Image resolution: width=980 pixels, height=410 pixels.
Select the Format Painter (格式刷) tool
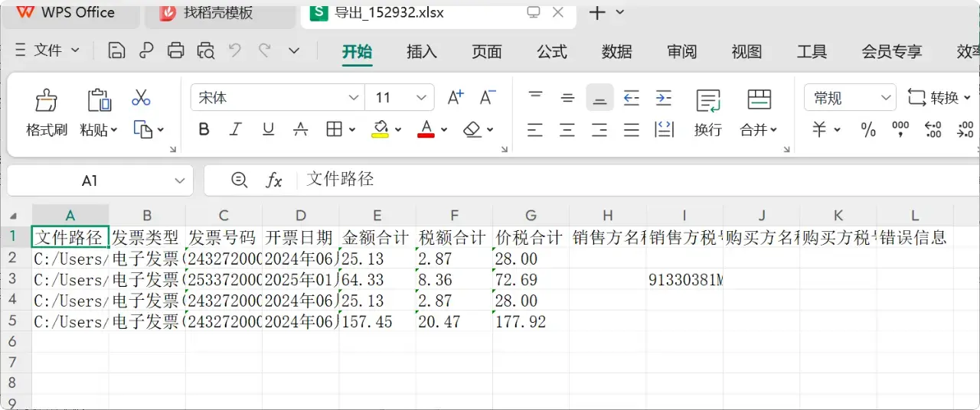point(47,112)
